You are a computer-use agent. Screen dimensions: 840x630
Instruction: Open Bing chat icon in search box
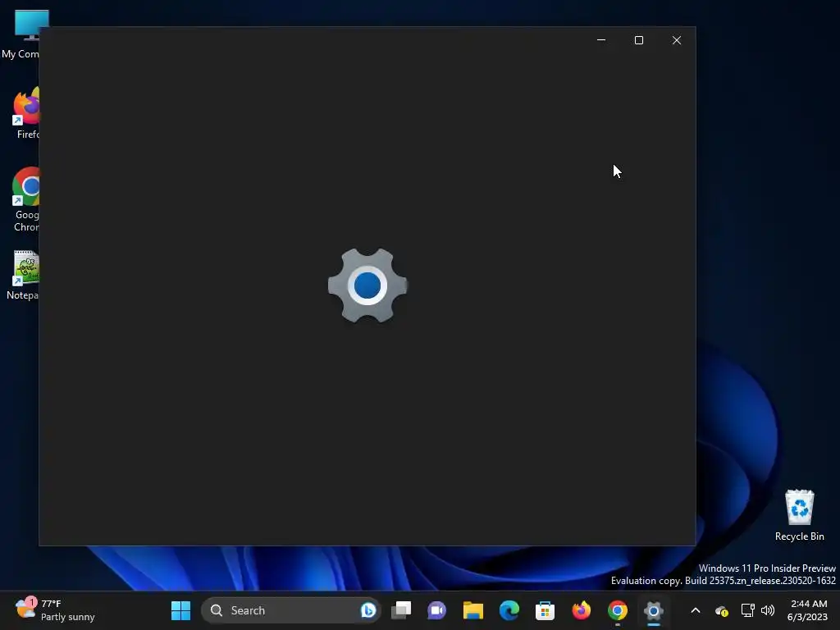coord(368,610)
